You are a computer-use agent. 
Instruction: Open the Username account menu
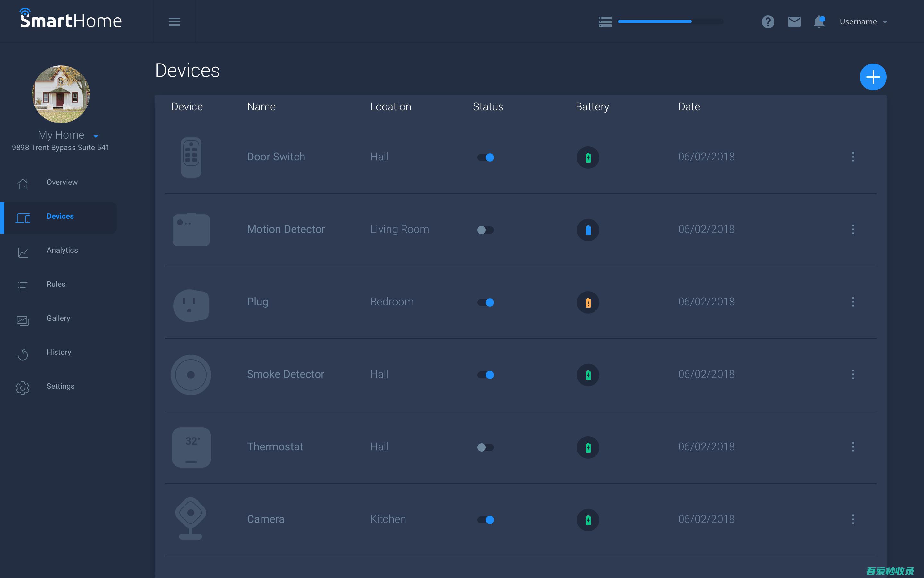[862, 21]
